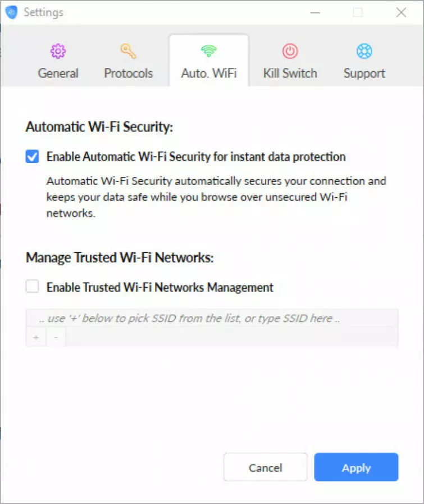Click the SSID text input field

(212, 319)
